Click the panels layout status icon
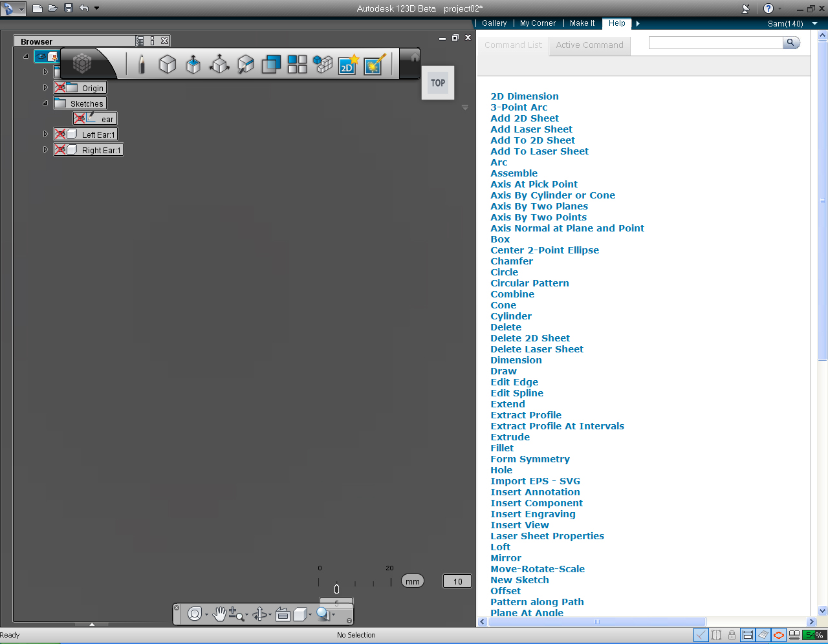 coord(794,635)
